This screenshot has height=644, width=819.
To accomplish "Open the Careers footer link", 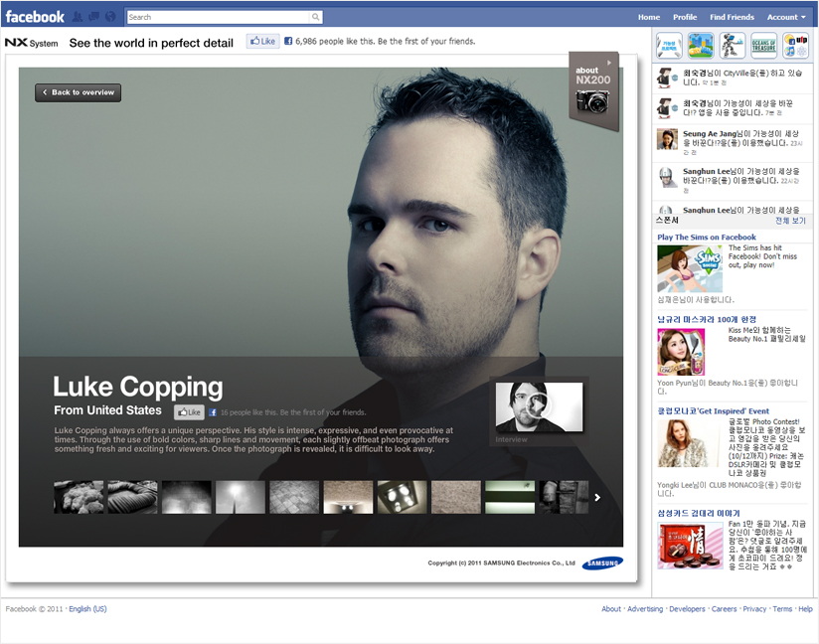I will click(x=724, y=609).
